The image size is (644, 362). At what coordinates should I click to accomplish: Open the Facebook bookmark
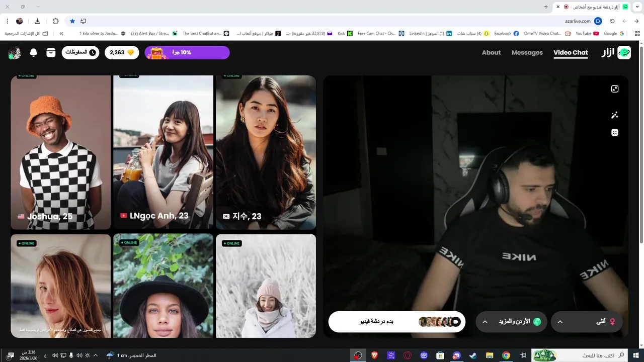pyautogui.click(x=506, y=33)
